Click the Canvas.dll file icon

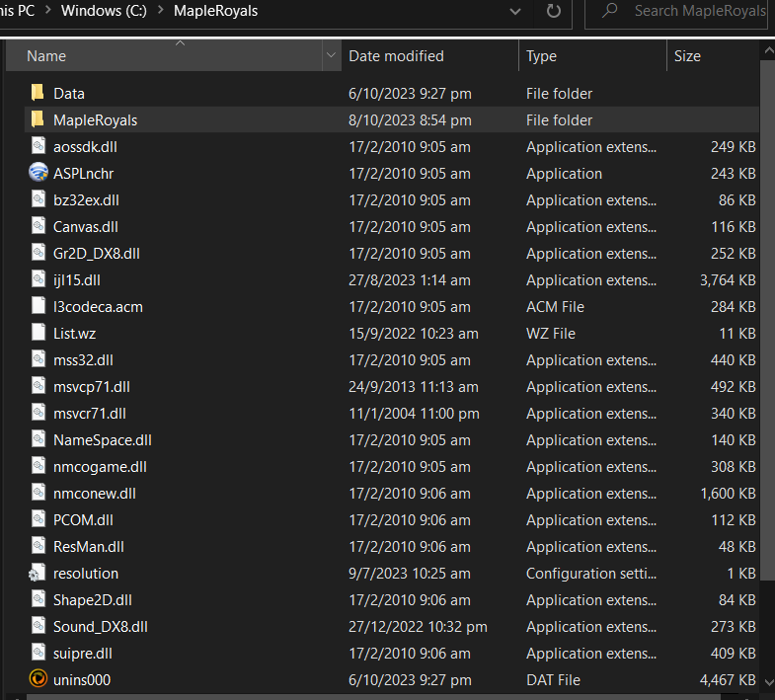click(39, 226)
